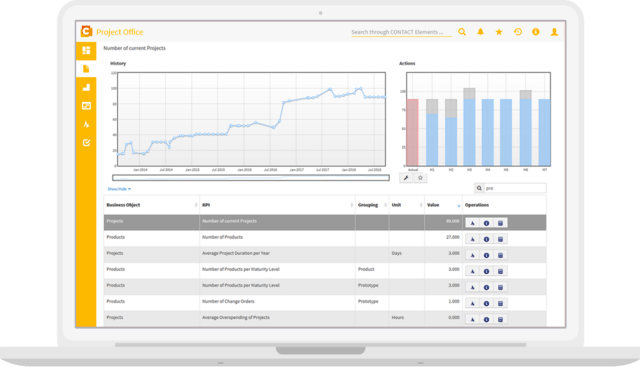
Task: Click the wrench button below Actions chart
Action: (x=406, y=178)
